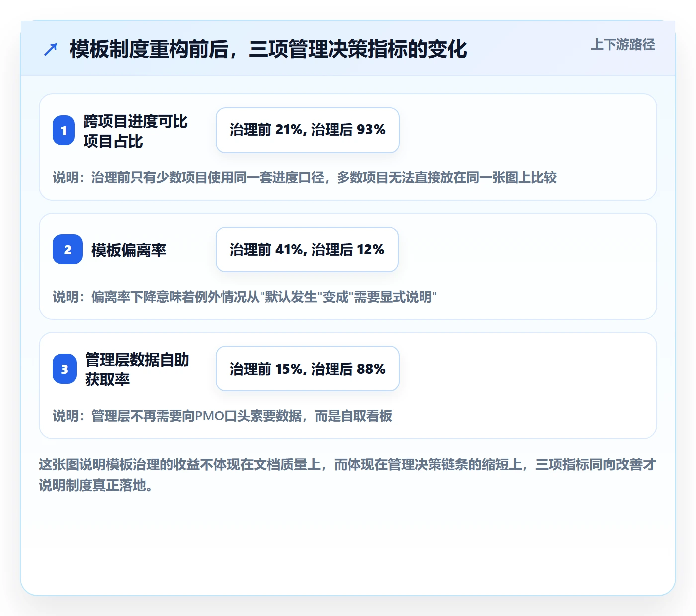Click the heading 模板偏离率
The image size is (696, 616).
click(x=129, y=250)
